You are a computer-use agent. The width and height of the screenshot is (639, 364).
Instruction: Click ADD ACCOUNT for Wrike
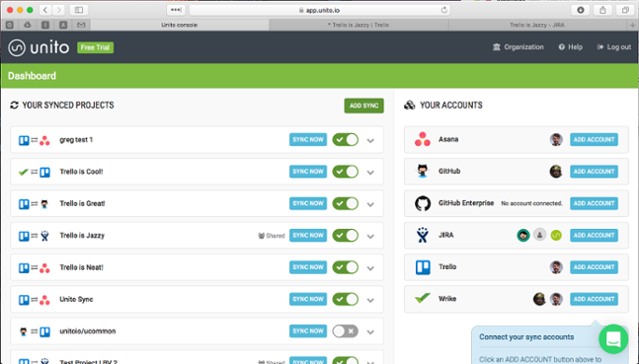point(594,299)
